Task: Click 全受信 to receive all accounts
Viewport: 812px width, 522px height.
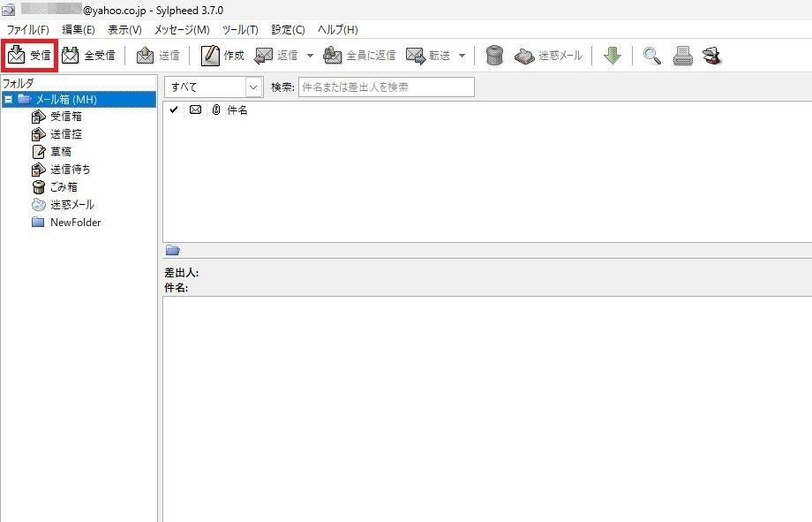Action: (x=88, y=56)
